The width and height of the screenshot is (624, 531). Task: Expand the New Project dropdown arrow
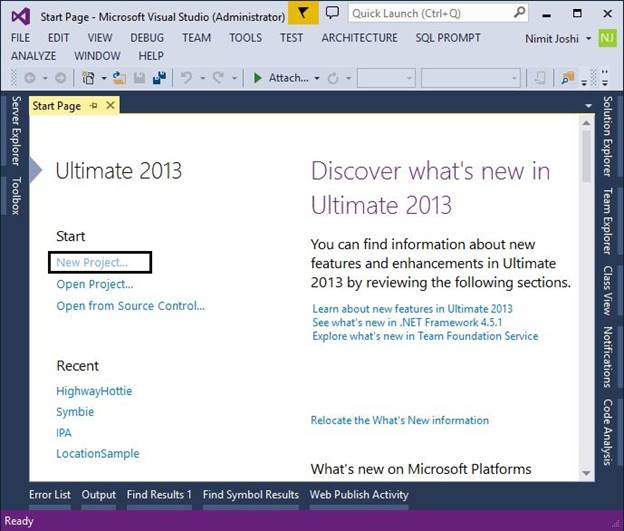(x=104, y=78)
